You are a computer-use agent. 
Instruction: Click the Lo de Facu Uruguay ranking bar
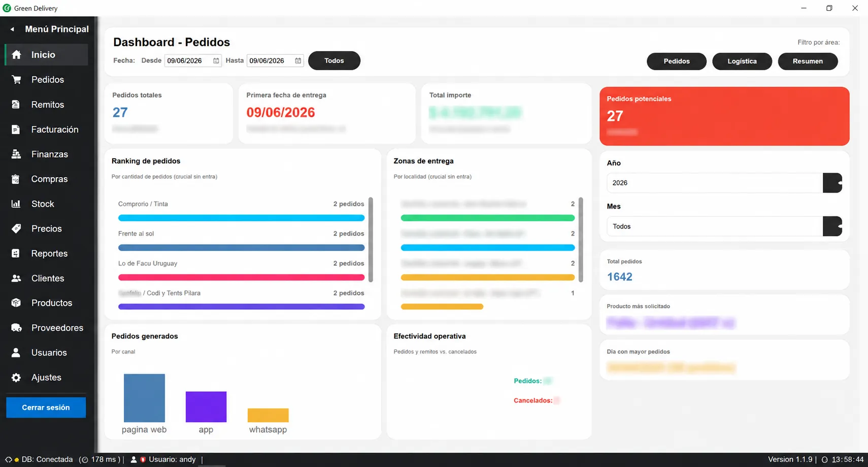pos(241,278)
